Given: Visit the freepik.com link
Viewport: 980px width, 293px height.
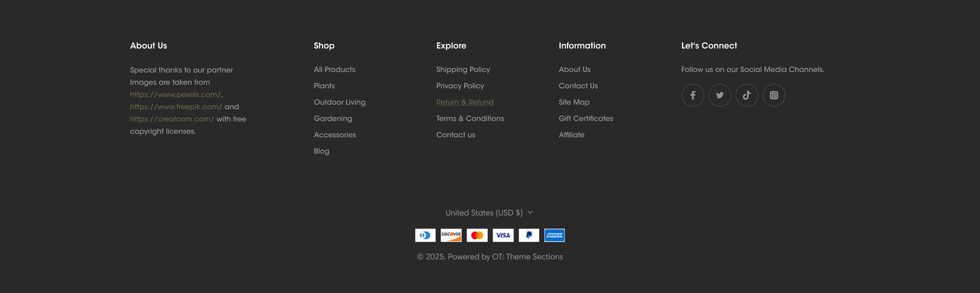Looking at the screenshot, I should 176,107.
